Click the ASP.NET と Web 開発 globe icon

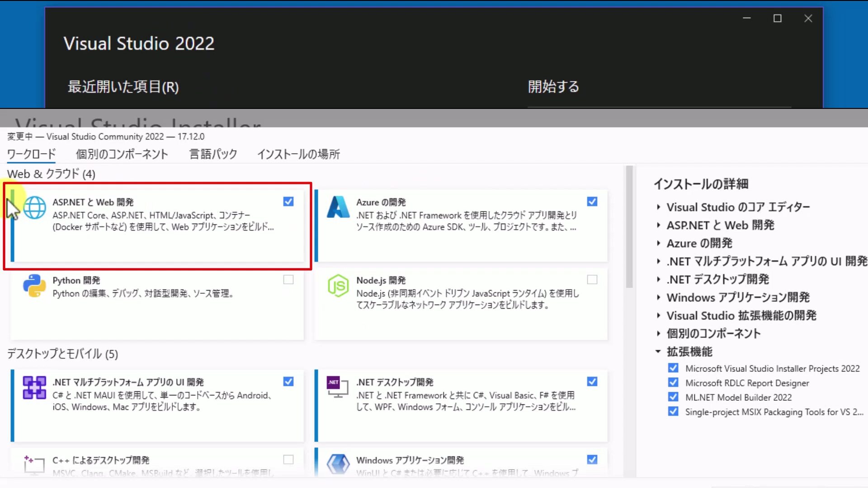click(35, 208)
